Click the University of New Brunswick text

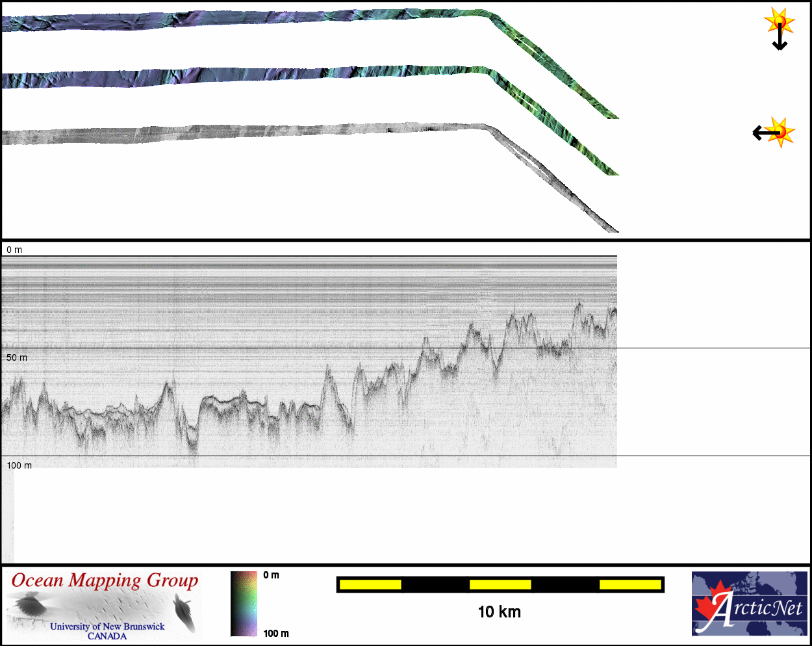click(x=107, y=627)
